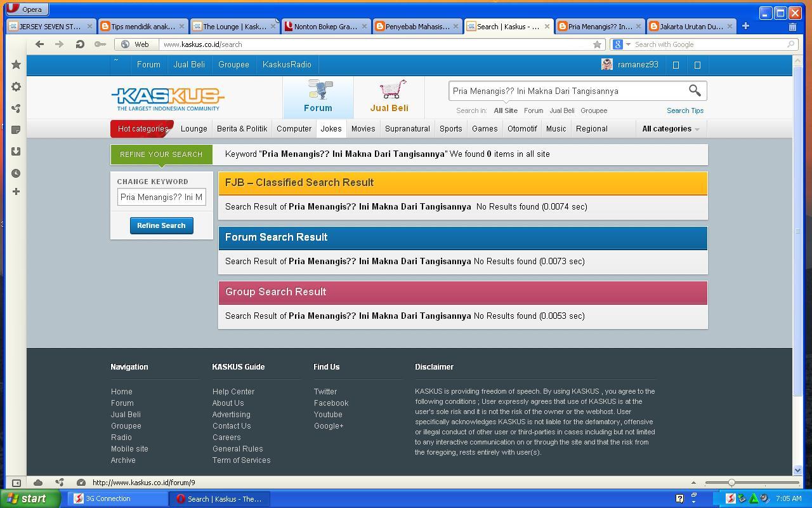Bookmark page using address bar star
The width and height of the screenshot is (812, 508).
[x=597, y=44]
